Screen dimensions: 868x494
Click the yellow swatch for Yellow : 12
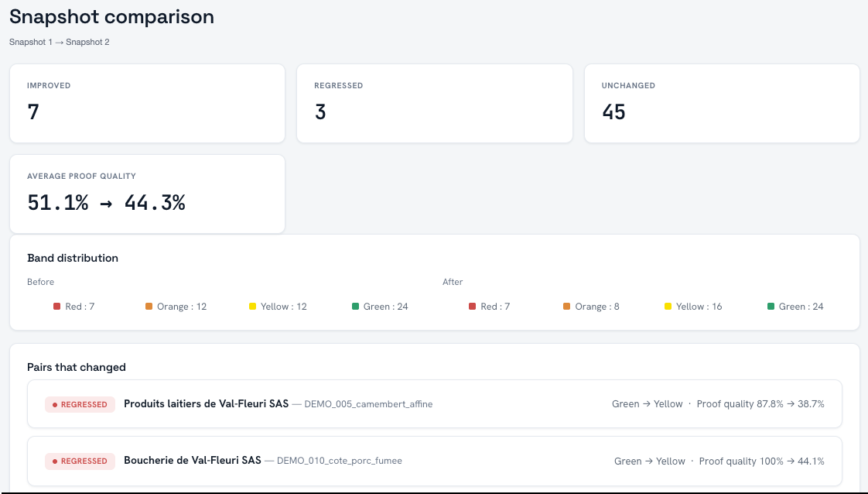click(252, 307)
